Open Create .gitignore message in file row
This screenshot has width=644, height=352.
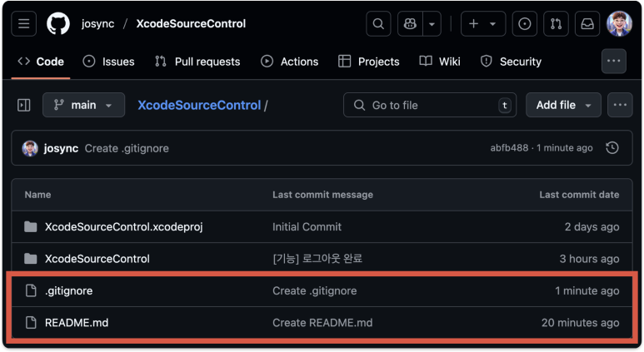315,291
